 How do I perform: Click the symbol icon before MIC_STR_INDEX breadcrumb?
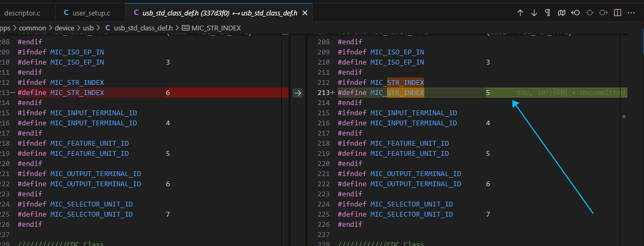coord(185,28)
